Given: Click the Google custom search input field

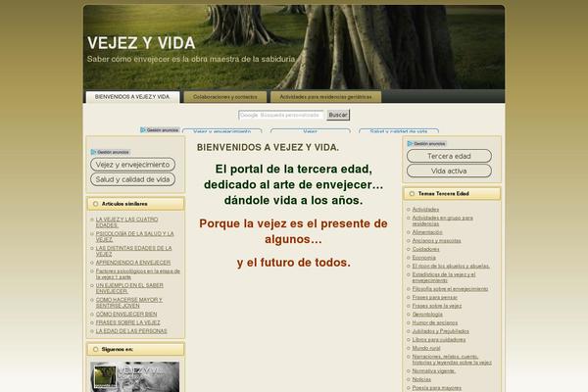Looking at the screenshot, I should (x=279, y=115).
